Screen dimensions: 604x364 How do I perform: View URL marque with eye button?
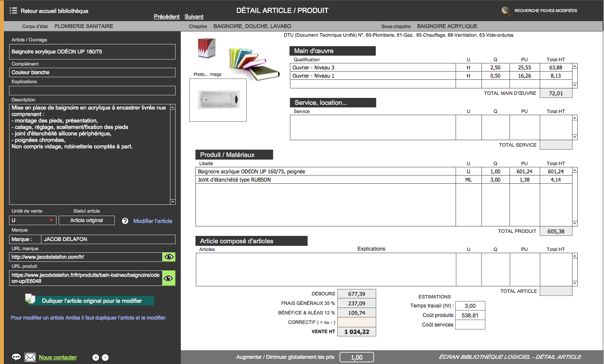[169, 257]
